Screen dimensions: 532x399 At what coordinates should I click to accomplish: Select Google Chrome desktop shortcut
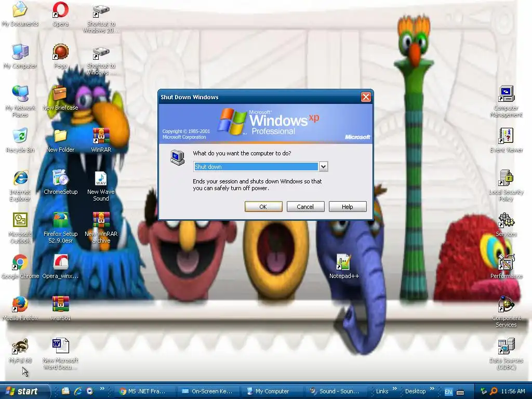20,267
